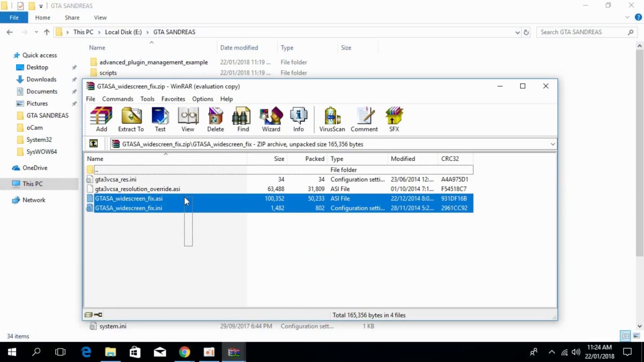Refresh the Explorer folder view
Image resolution: width=644 pixels, height=362 pixels.
point(526,32)
